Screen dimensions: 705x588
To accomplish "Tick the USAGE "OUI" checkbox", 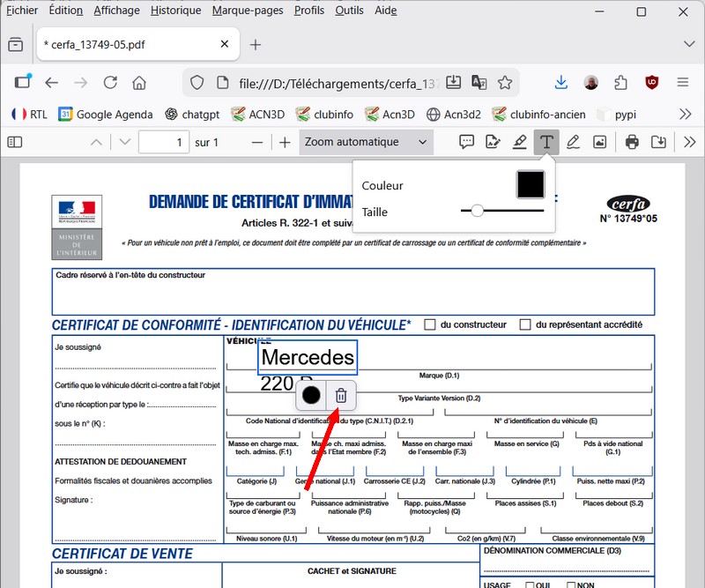I will point(531,584).
